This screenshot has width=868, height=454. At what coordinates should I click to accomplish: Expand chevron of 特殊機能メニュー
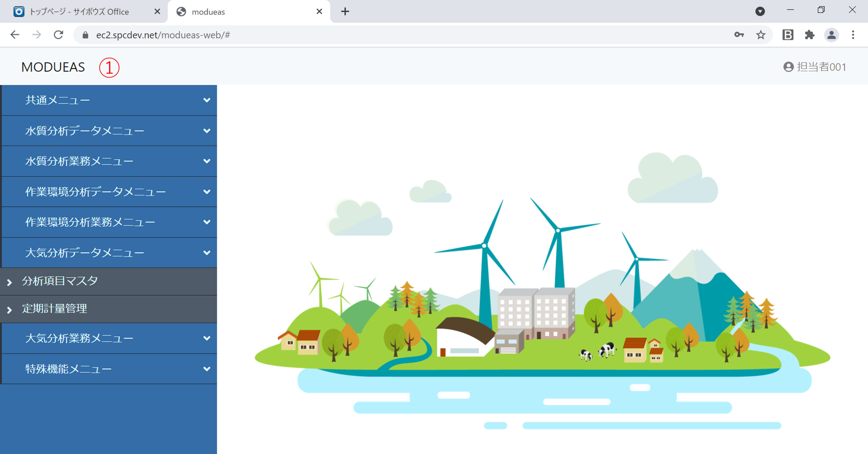tap(207, 369)
